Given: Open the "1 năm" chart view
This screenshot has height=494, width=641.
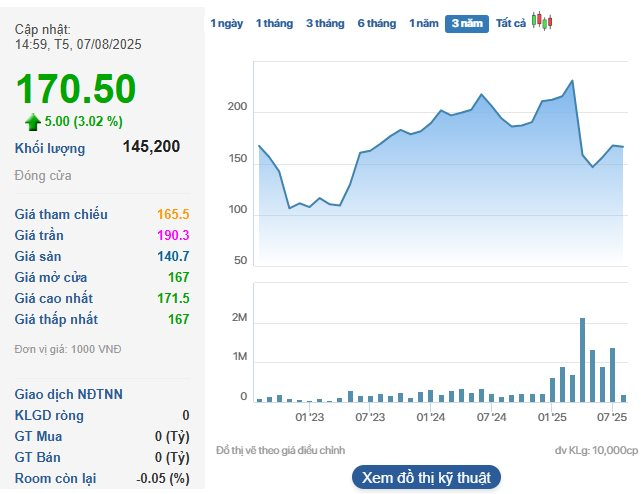Looking at the screenshot, I should pos(424,23).
